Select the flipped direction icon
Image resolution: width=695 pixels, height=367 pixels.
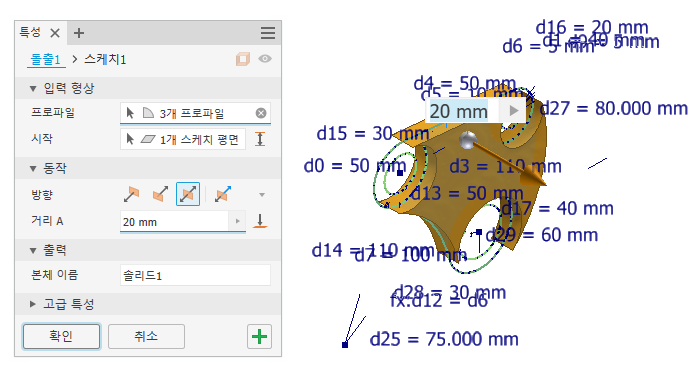pos(160,194)
